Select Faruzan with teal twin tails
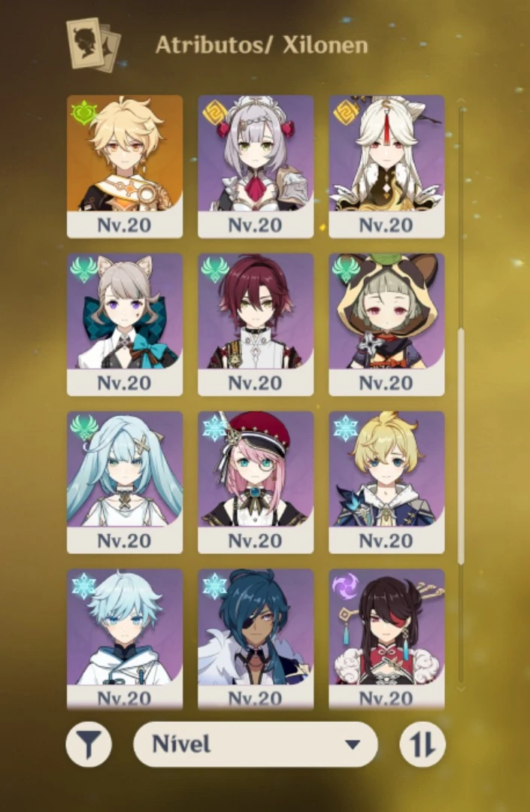The height and width of the screenshot is (812, 530). click(x=125, y=482)
